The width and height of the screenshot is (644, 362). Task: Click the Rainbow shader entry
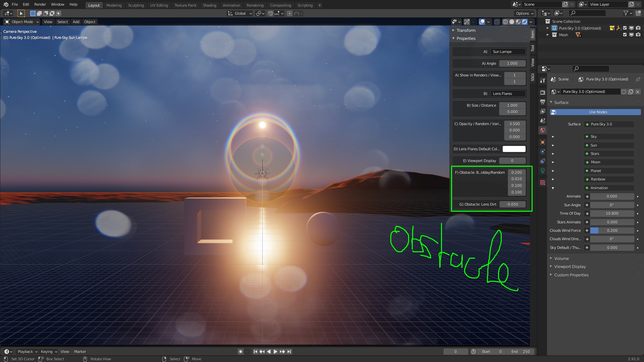click(x=608, y=179)
